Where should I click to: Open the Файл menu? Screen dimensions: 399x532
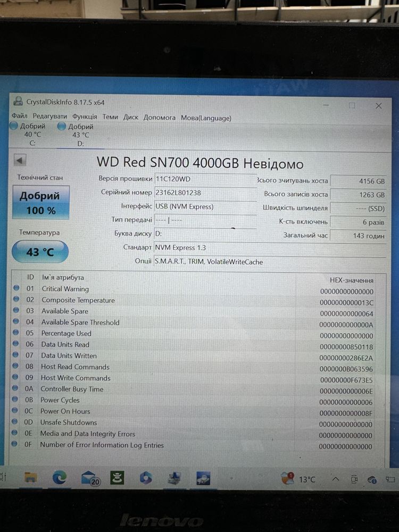click(x=19, y=115)
